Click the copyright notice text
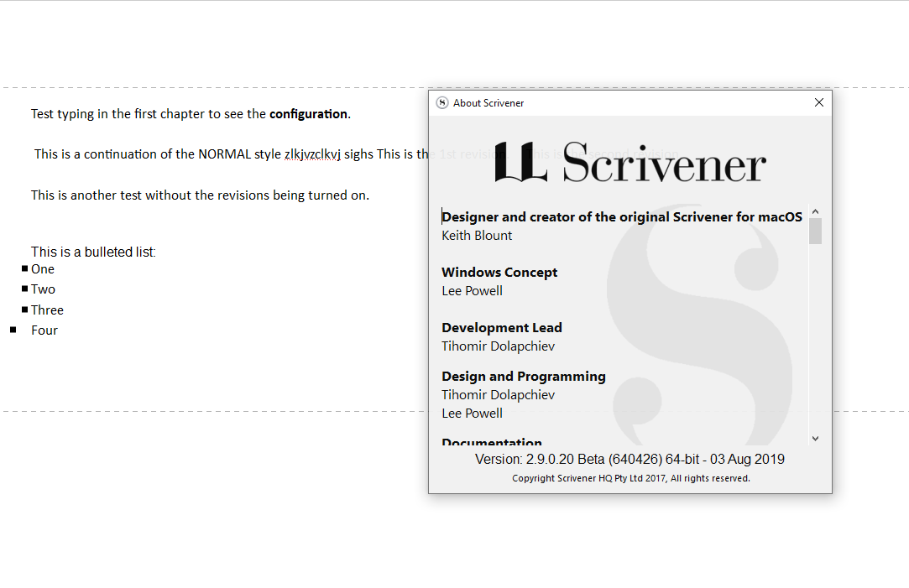The height and width of the screenshot is (588, 909). tap(630, 478)
